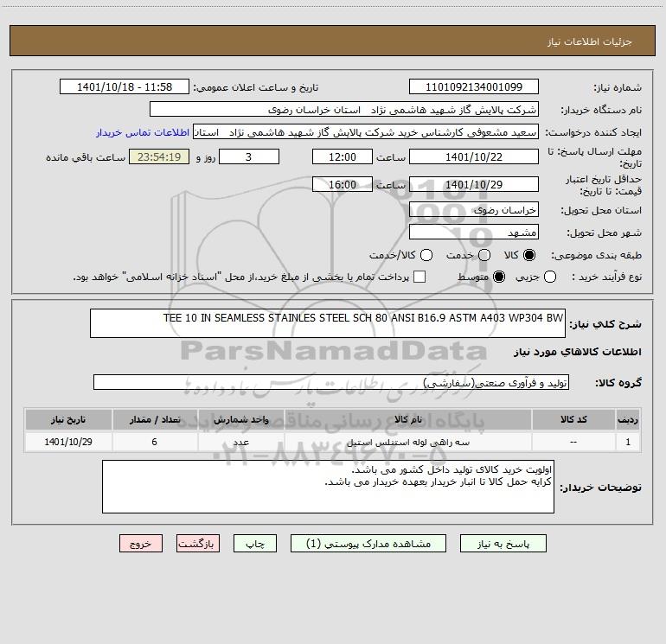Click the شهر محل تحویل label
This screenshot has height=644, width=666.
pyautogui.click(x=605, y=233)
